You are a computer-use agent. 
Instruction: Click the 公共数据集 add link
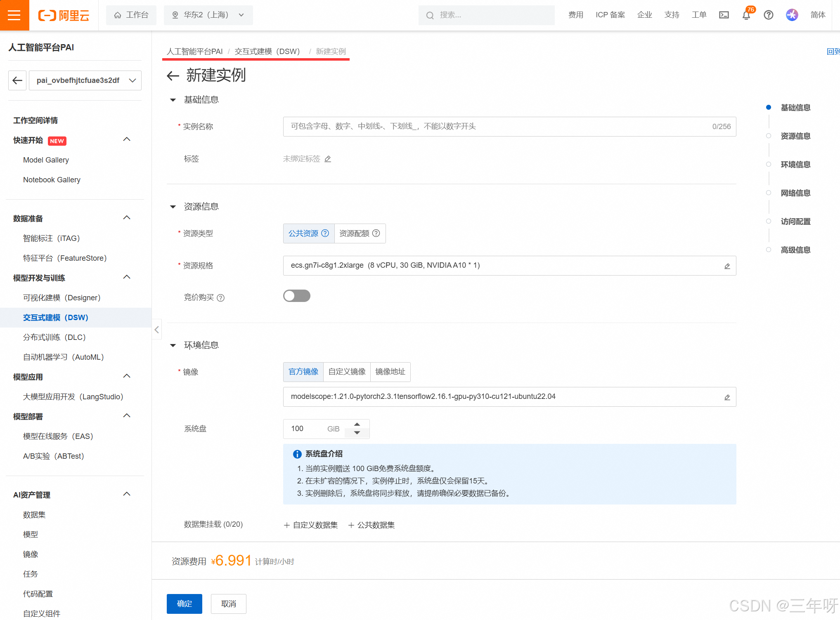(x=371, y=525)
